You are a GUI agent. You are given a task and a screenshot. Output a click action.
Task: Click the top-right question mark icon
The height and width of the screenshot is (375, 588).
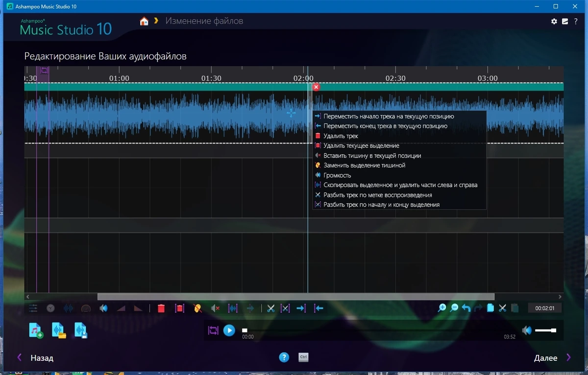576,21
